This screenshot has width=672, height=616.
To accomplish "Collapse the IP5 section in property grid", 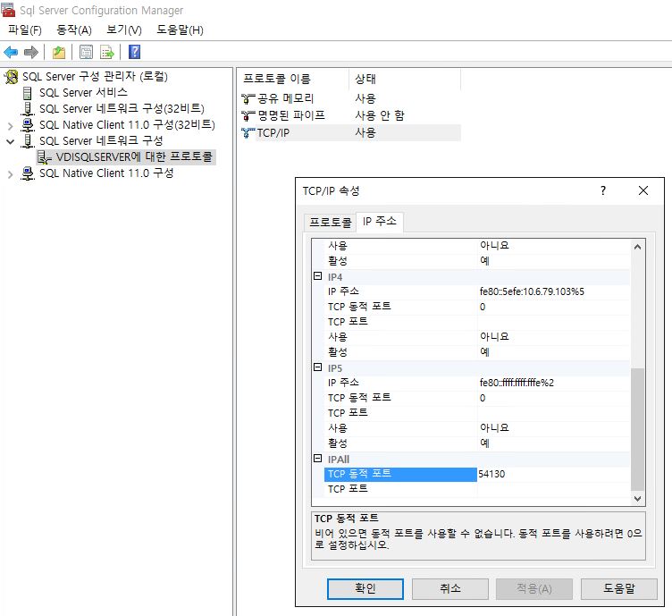I will click(x=317, y=367).
